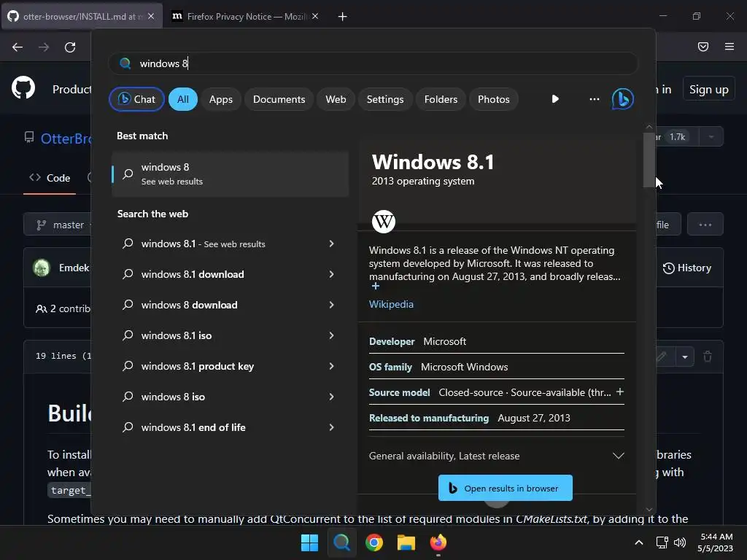Filter search results by Settings

[x=385, y=99]
